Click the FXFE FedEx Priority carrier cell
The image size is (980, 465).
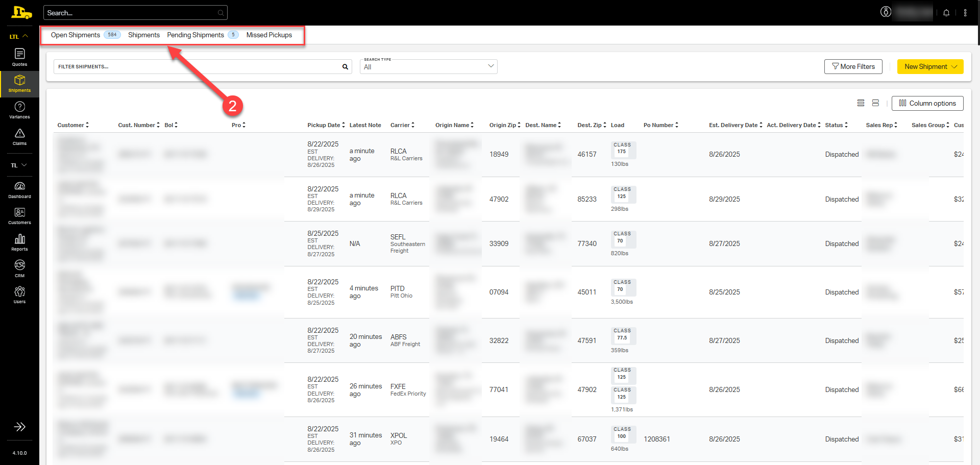(408, 390)
